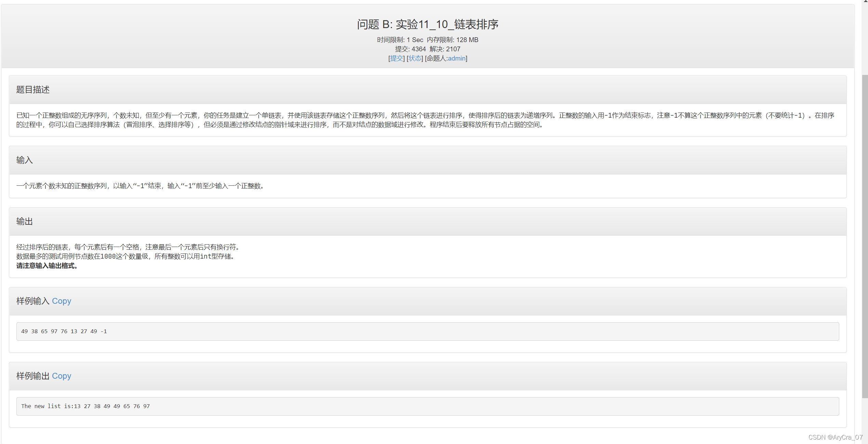Click the time and memory limit line
The width and height of the screenshot is (868, 444).
pyautogui.click(x=428, y=40)
